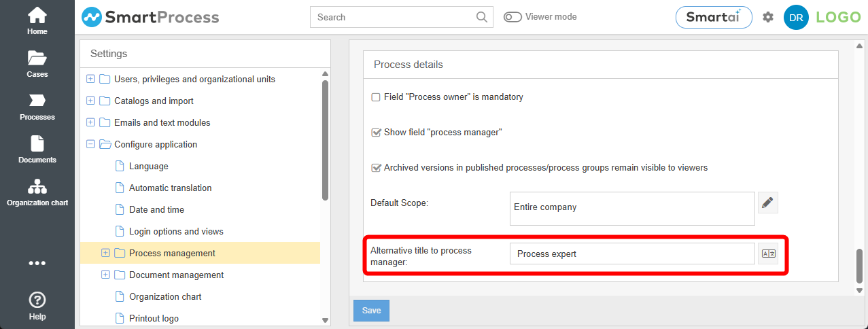868x329 pixels.
Task: Select 'Emails and text modules' label
Action: [162, 122]
